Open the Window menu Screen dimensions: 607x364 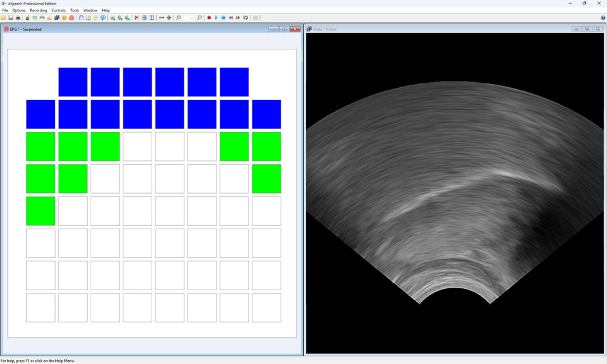pyautogui.click(x=90, y=10)
